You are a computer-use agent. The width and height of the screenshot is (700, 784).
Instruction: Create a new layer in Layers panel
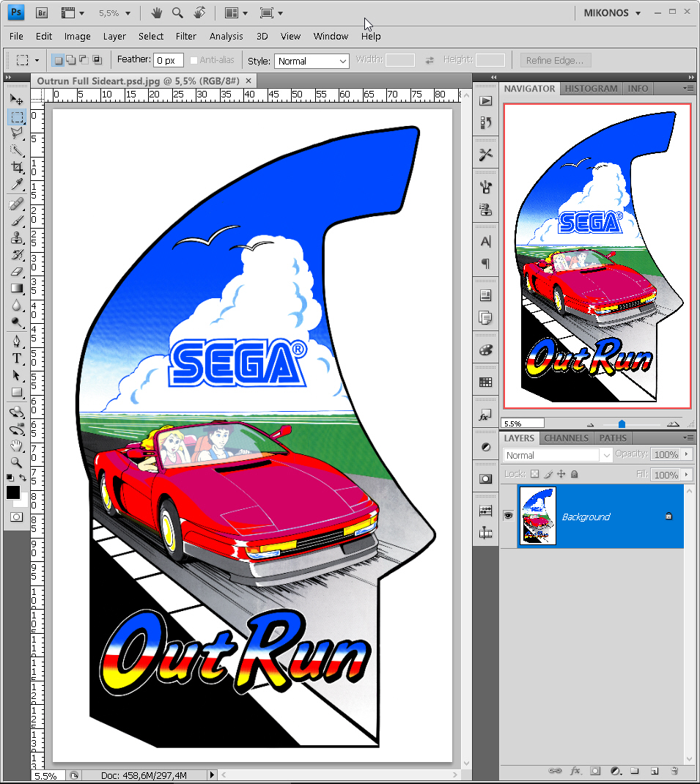tap(655, 771)
